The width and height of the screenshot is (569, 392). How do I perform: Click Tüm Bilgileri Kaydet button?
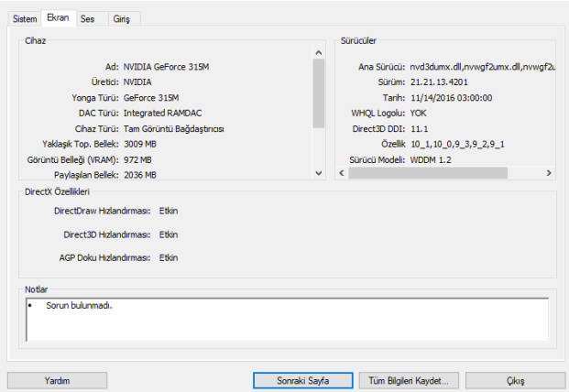click(x=409, y=381)
